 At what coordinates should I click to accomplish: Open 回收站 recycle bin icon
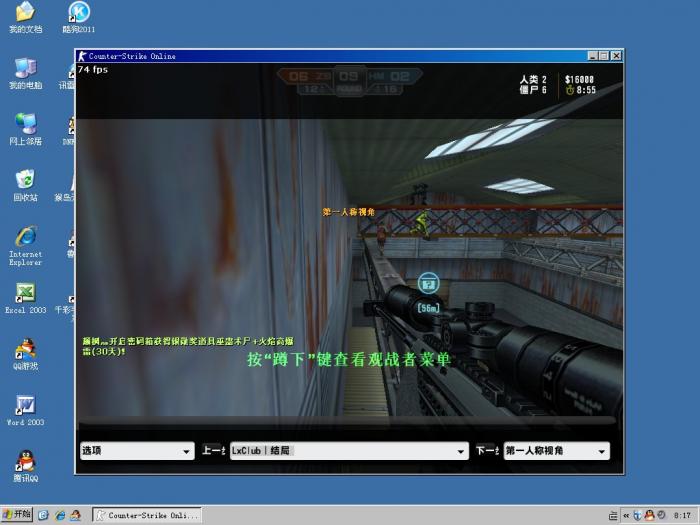[x=25, y=185]
